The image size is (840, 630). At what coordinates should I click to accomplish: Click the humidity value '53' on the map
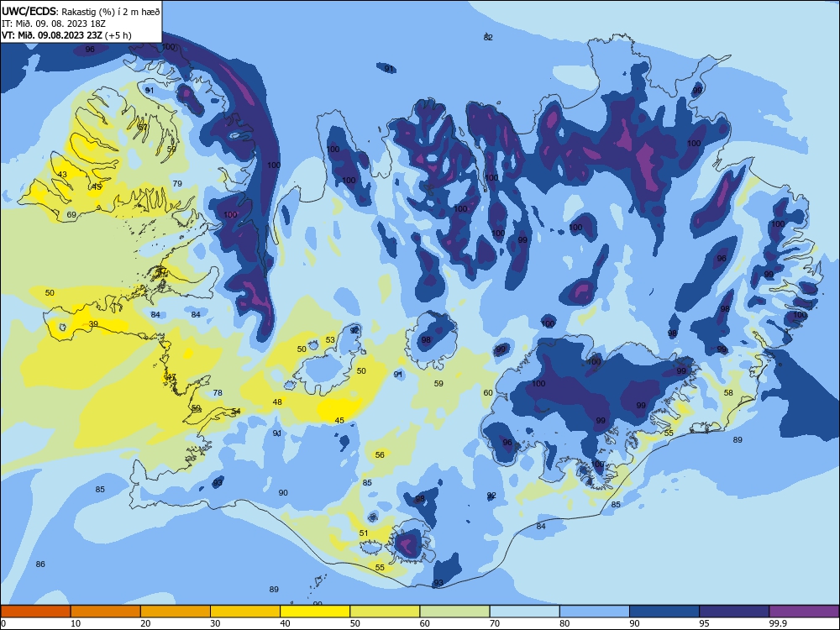pos(330,340)
